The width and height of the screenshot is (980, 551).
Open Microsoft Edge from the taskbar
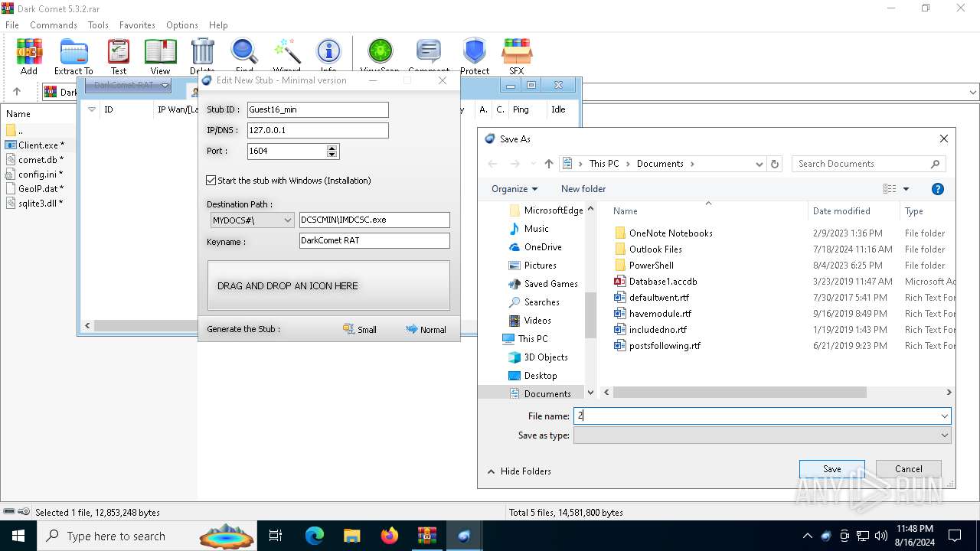click(315, 536)
